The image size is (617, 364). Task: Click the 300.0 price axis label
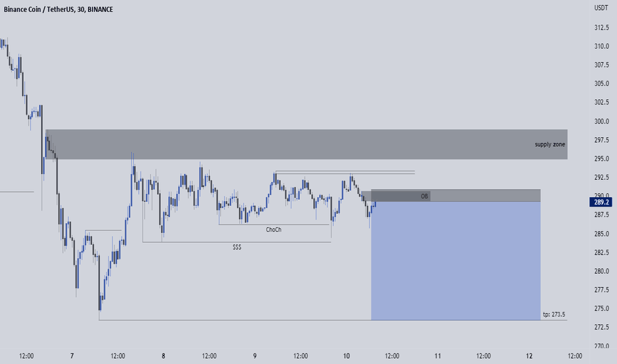[x=601, y=121]
